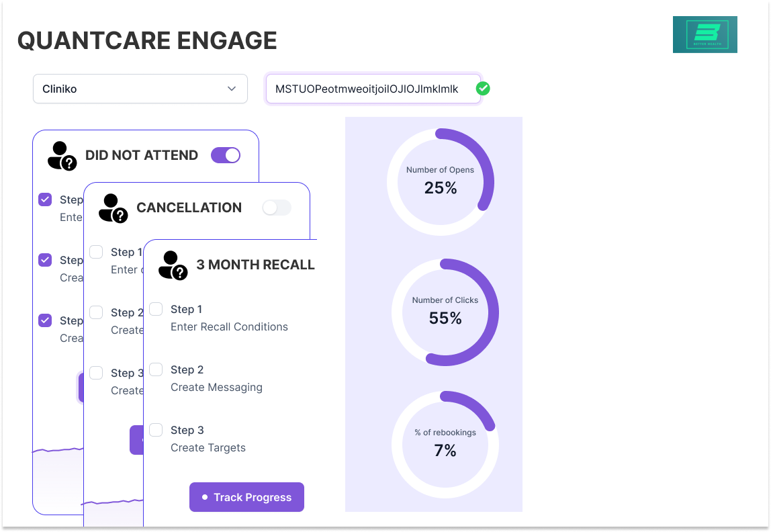Click the Number of Clicks progress ring
Image resolution: width=771 pixels, height=532 pixels.
[445, 312]
